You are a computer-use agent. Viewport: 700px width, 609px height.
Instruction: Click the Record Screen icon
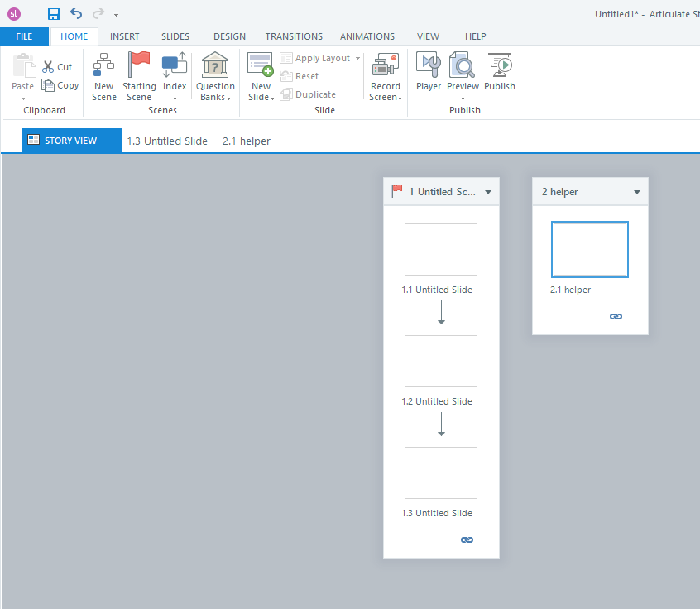coord(386,76)
